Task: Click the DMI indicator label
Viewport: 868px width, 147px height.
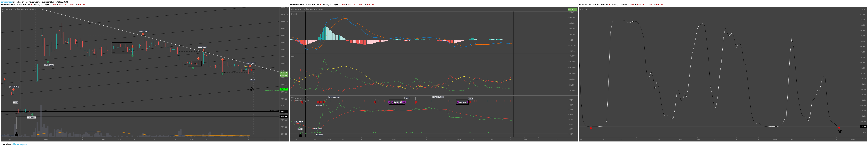Action: coord(293,56)
